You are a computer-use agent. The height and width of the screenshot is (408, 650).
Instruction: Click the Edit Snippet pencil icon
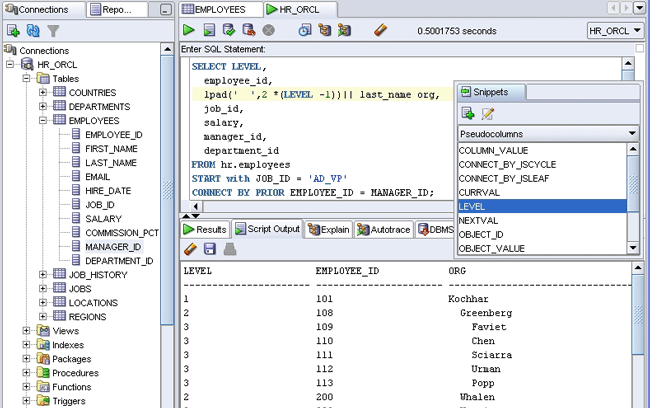[489, 114]
